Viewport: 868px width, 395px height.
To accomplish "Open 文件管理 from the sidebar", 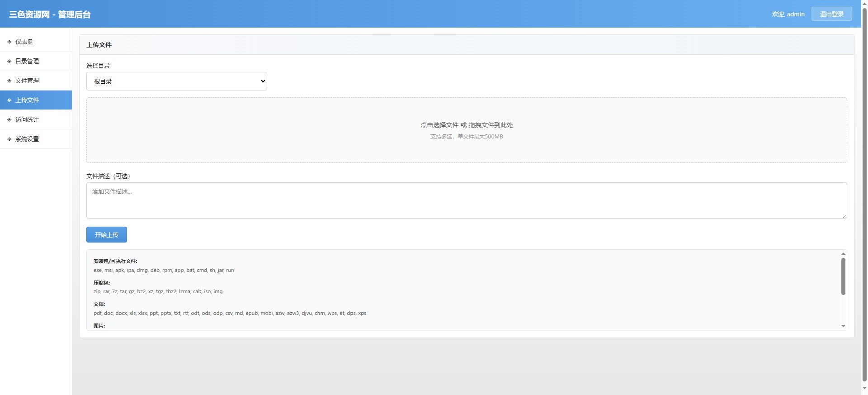I will tap(27, 81).
